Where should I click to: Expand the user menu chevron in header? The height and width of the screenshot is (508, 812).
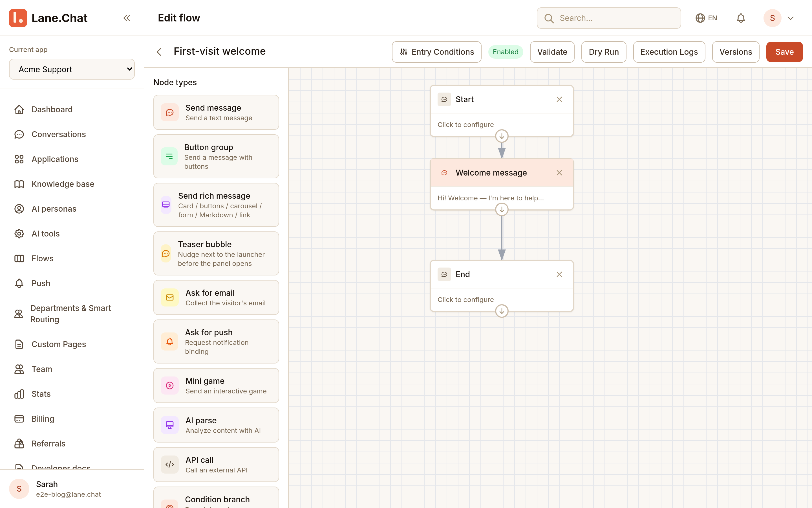tap(791, 18)
